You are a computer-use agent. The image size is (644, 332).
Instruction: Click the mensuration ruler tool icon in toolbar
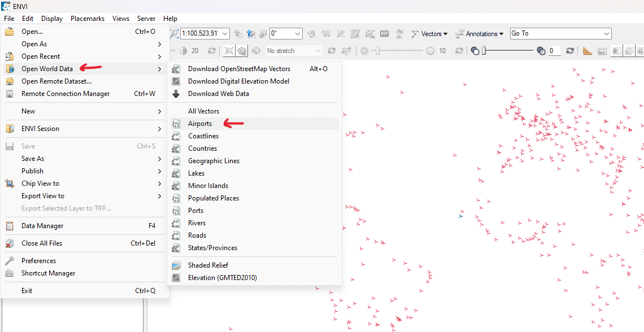coord(588,51)
